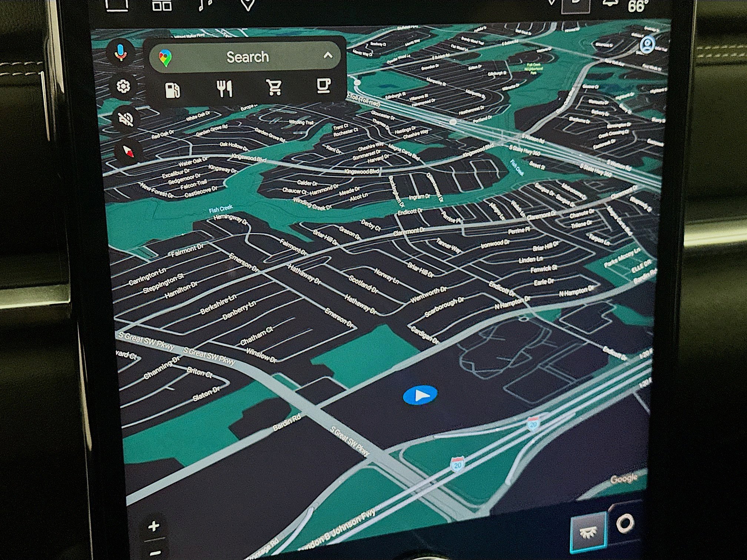Toggle the closed-eye display-off button

pyautogui.click(x=588, y=532)
